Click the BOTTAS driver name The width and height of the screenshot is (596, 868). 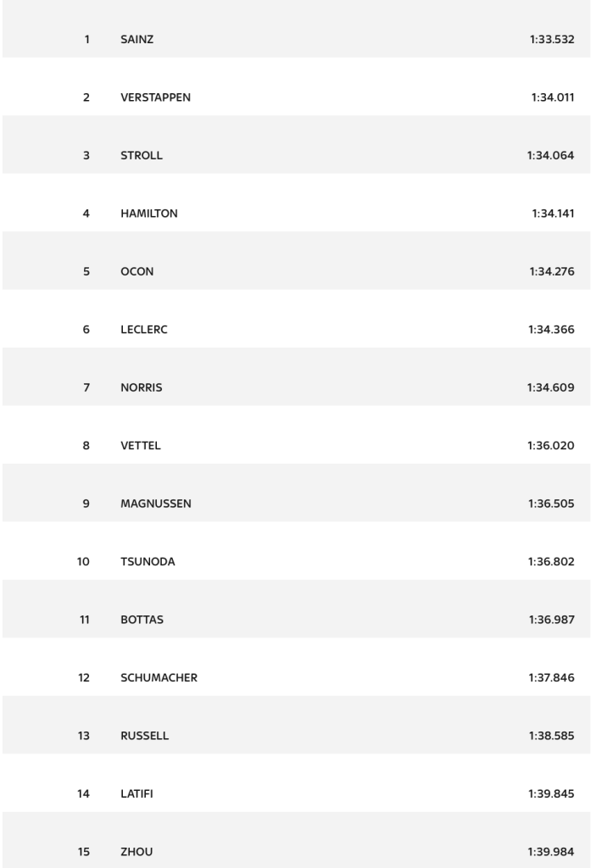(142, 620)
